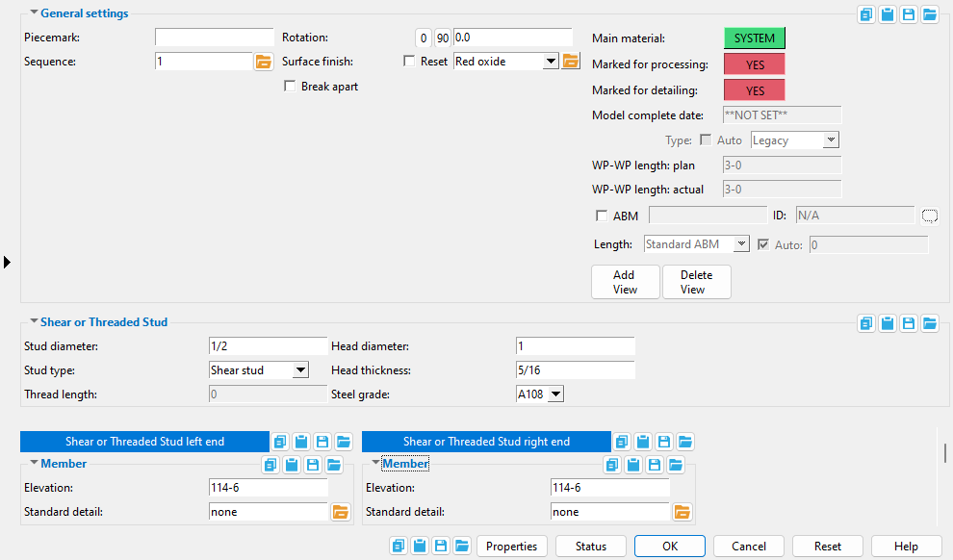Image resolution: width=953 pixels, height=560 pixels.
Task: Save whole form using bottom bar disk icon
Action: 441,546
